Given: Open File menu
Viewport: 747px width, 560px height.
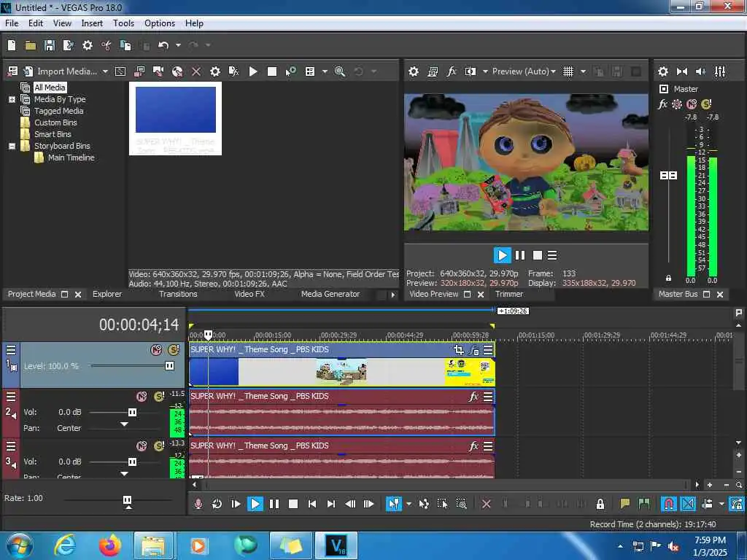Looking at the screenshot, I should pos(12,23).
